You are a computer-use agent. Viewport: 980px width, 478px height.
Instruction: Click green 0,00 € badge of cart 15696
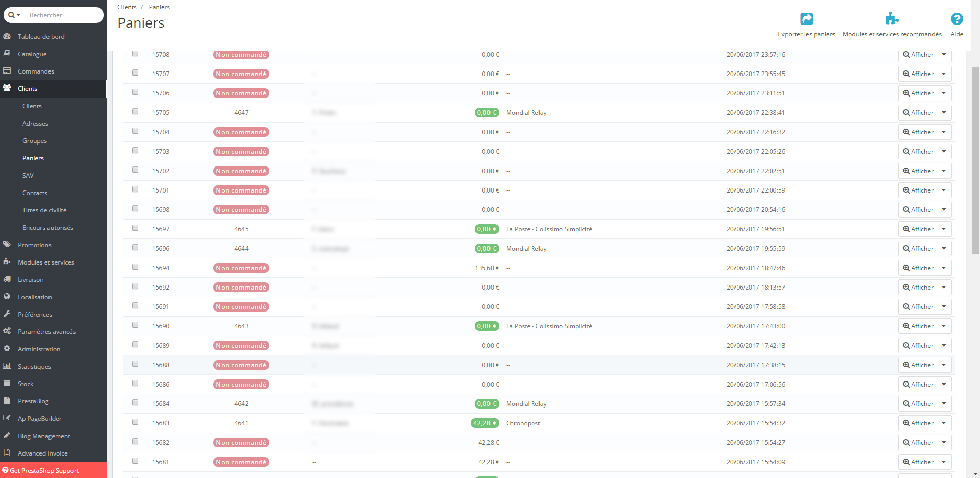coord(487,249)
